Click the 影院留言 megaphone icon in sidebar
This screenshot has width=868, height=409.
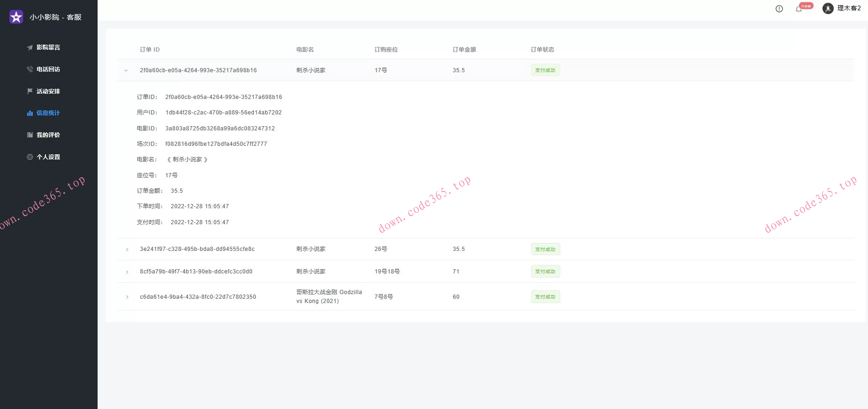click(30, 47)
